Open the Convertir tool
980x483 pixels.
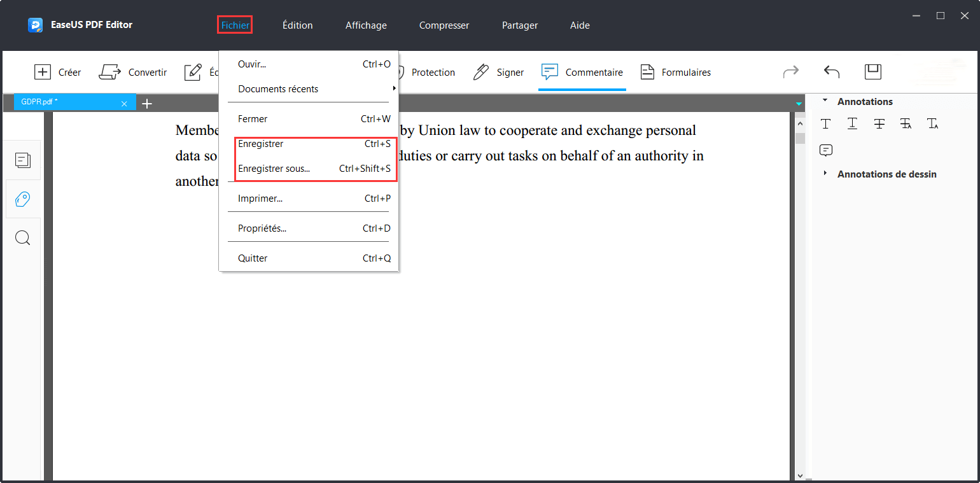132,72
